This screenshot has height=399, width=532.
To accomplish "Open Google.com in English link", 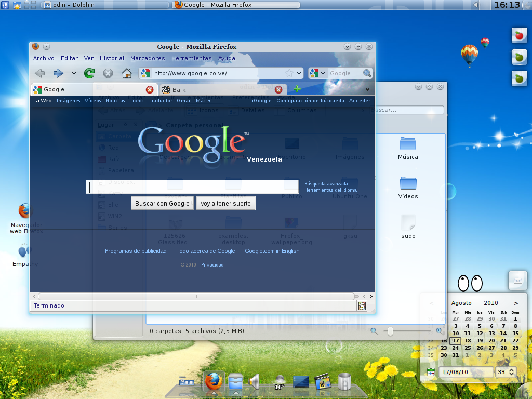I will [272, 251].
